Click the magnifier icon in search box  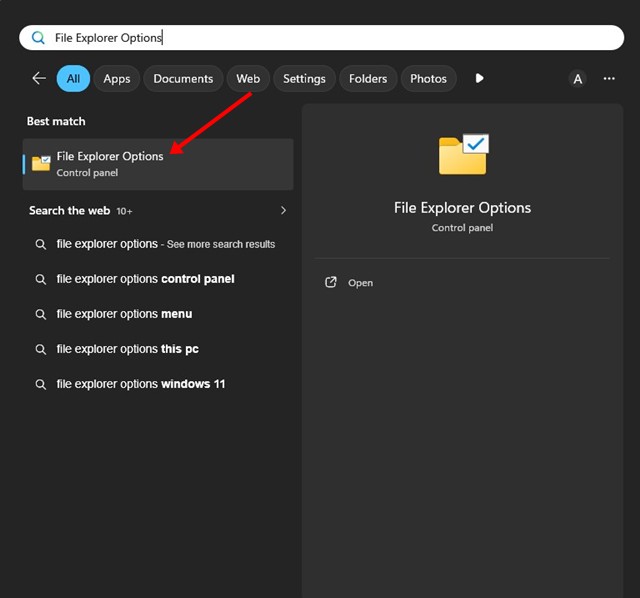click(38, 38)
